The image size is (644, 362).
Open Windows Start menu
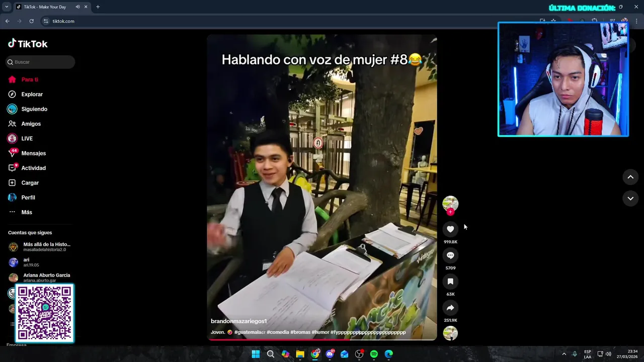[x=256, y=354]
